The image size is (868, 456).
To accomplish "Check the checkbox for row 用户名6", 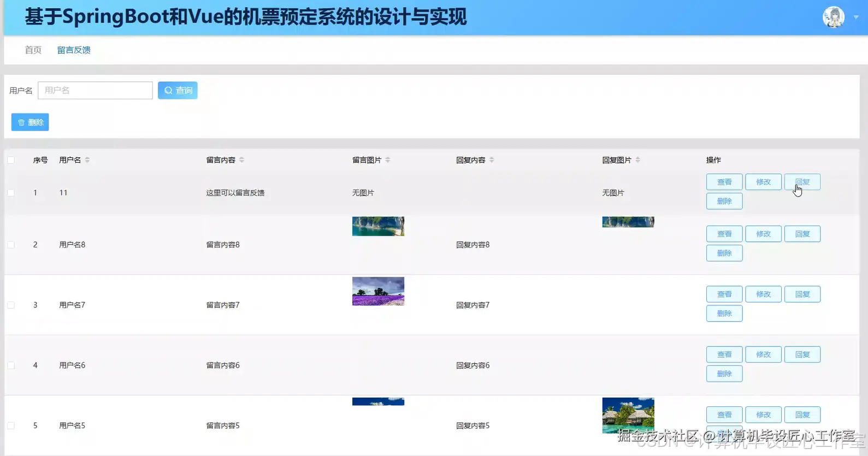I will click(11, 365).
